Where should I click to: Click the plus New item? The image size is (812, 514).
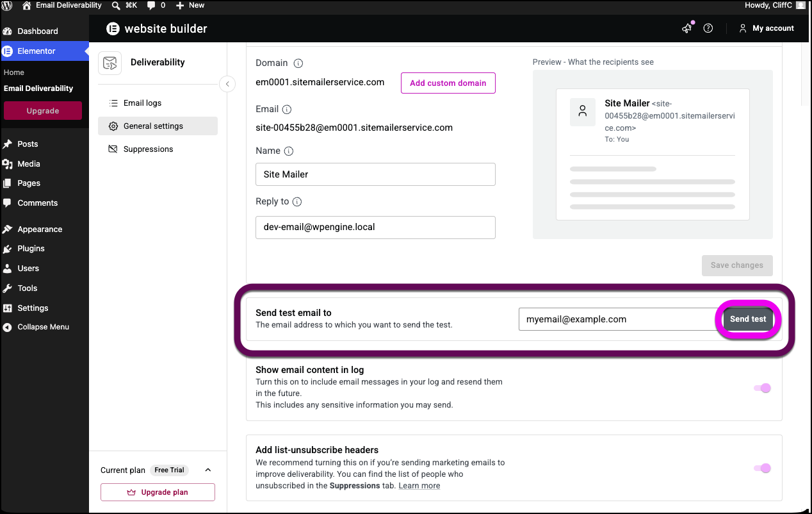point(190,5)
